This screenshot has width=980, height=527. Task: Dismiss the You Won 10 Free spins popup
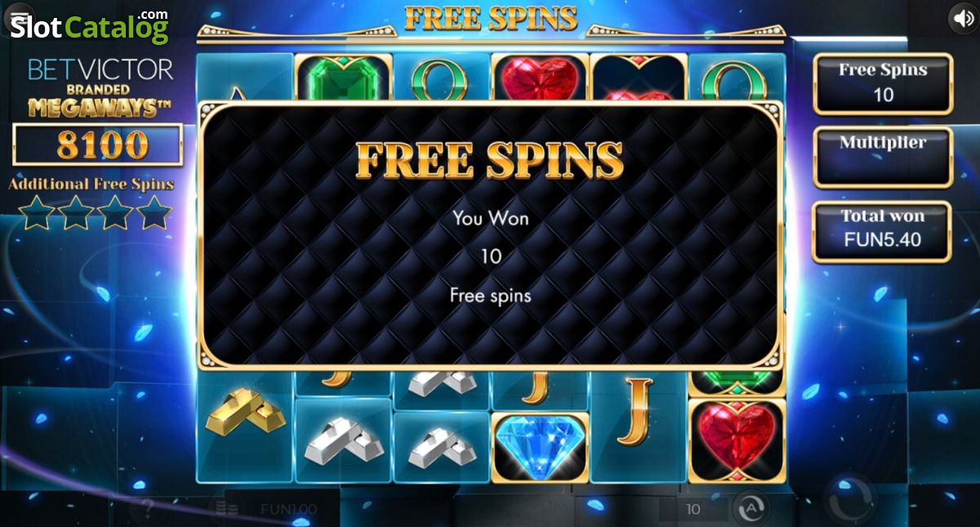(490, 235)
